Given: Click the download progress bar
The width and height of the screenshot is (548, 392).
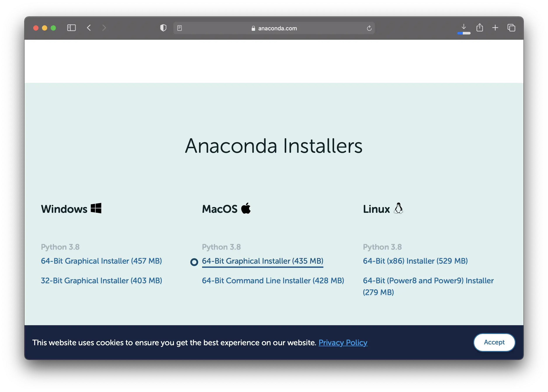Looking at the screenshot, I should pos(464,33).
